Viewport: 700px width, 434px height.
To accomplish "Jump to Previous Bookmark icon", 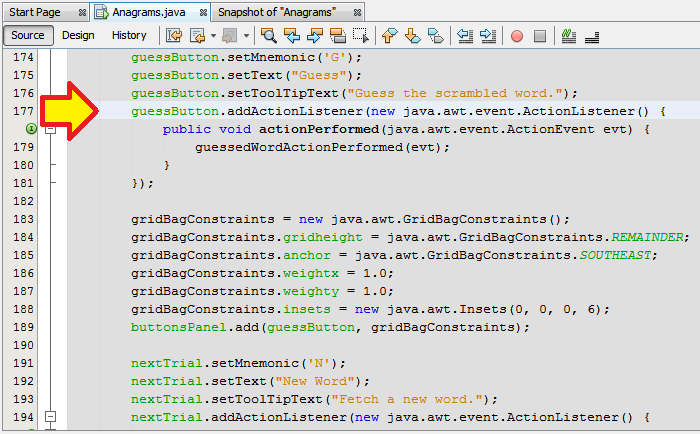I will 390,35.
